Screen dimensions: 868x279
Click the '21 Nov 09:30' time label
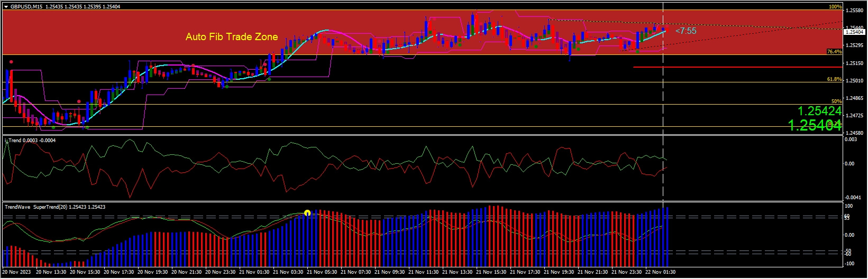click(x=390, y=272)
